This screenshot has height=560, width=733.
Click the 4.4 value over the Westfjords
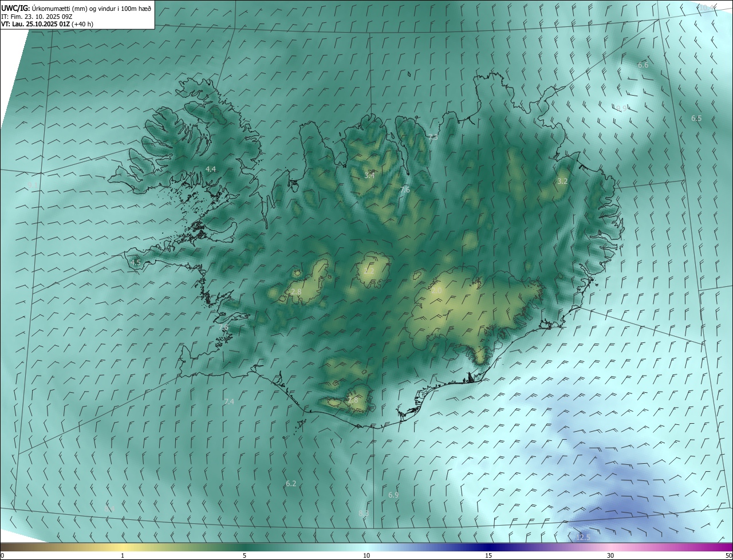[x=211, y=169]
